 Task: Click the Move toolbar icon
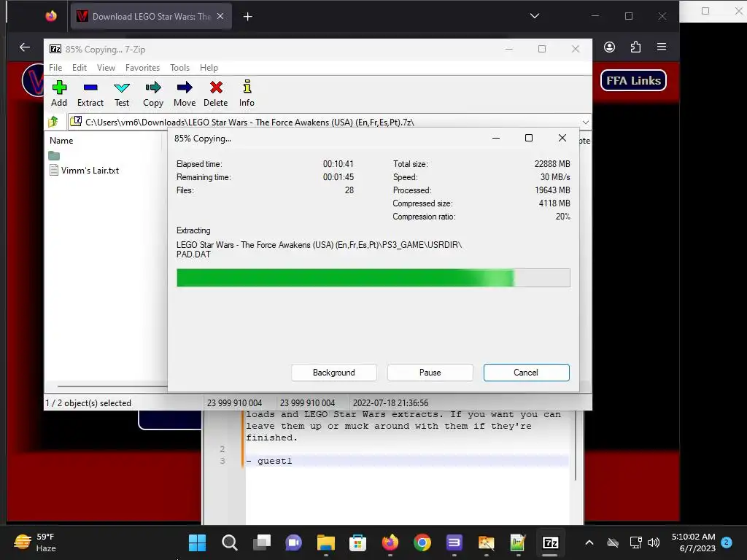pos(185,93)
